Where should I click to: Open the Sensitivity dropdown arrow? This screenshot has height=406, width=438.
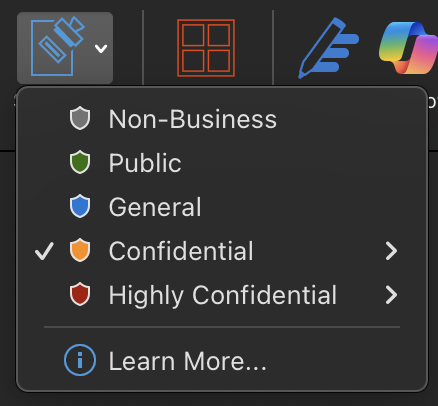click(x=101, y=49)
